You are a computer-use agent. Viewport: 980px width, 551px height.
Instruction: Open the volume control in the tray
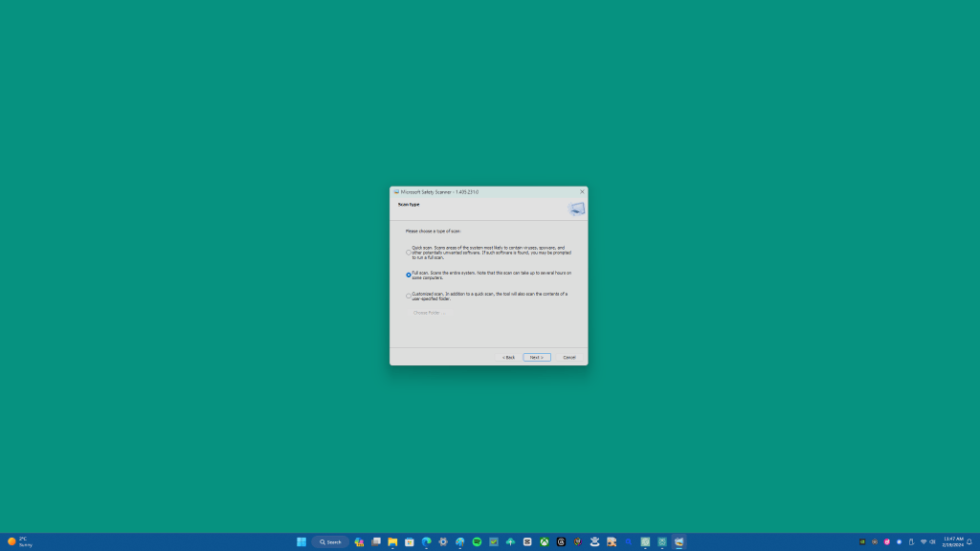(x=932, y=541)
